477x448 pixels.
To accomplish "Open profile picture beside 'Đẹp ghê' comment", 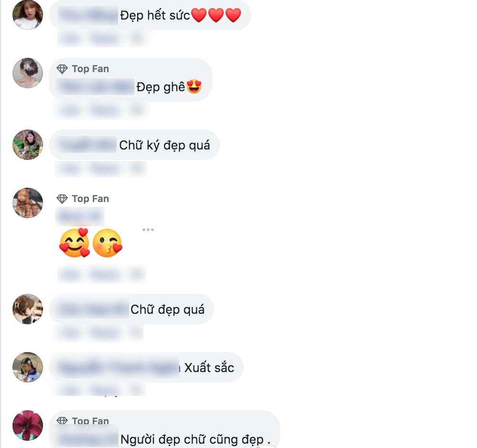I will click(x=28, y=73).
